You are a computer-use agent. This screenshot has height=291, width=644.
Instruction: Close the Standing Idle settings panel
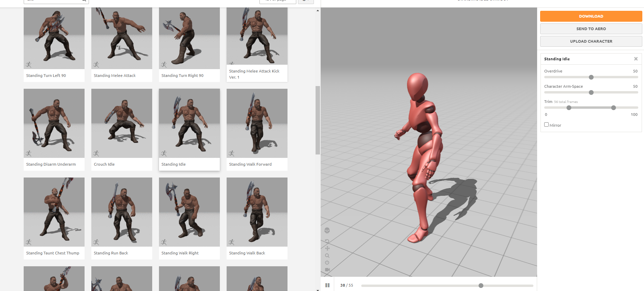click(x=636, y=59)
